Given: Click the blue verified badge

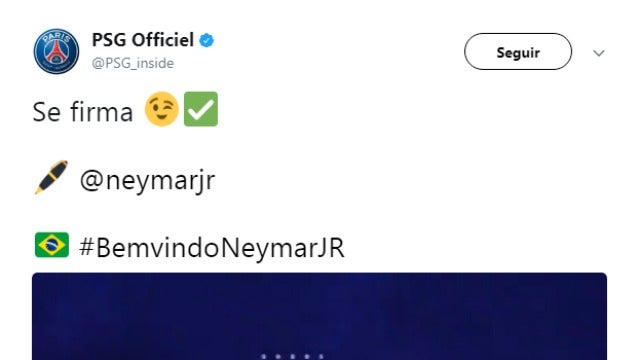Looking at the screenshot, I should [x=207, y=40].
